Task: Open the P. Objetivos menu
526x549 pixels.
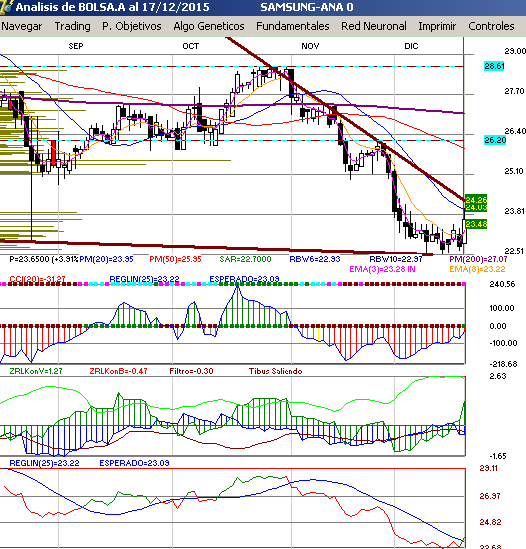Action: [132, 26]
